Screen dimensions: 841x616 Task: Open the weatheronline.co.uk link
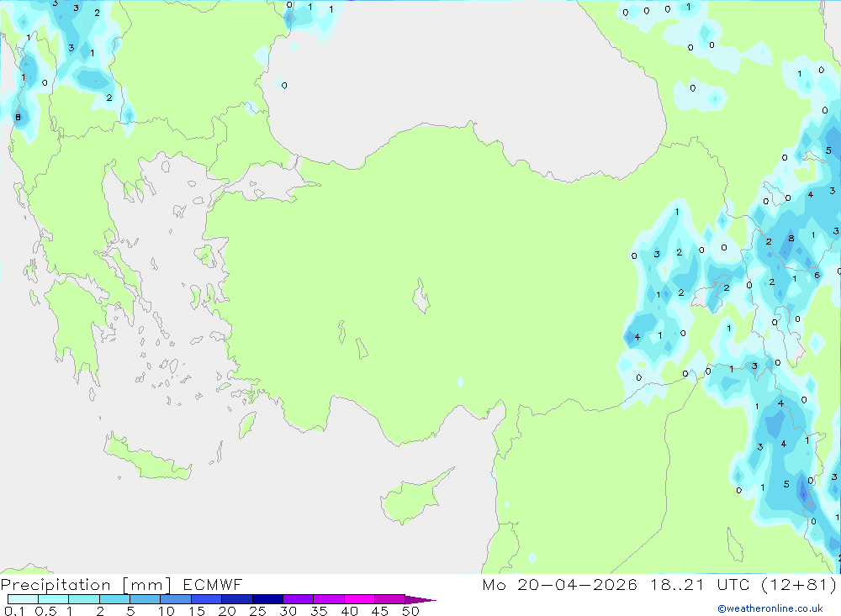coord(770,608)
